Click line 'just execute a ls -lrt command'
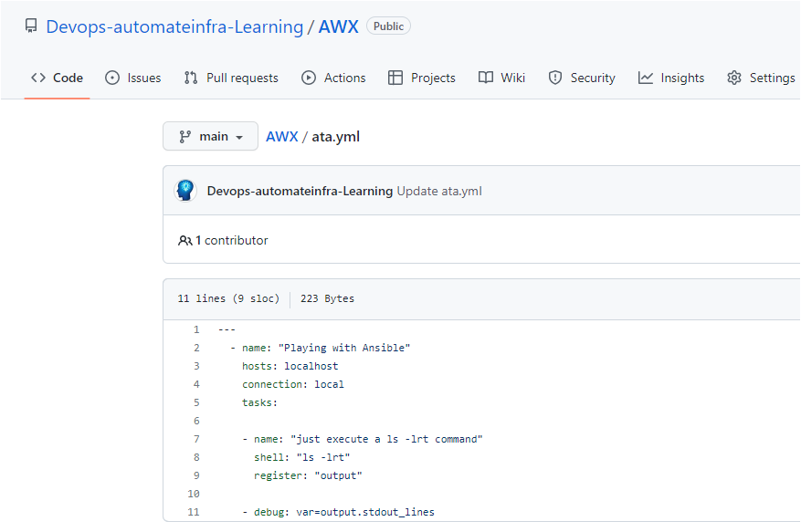 coord(363,439)
